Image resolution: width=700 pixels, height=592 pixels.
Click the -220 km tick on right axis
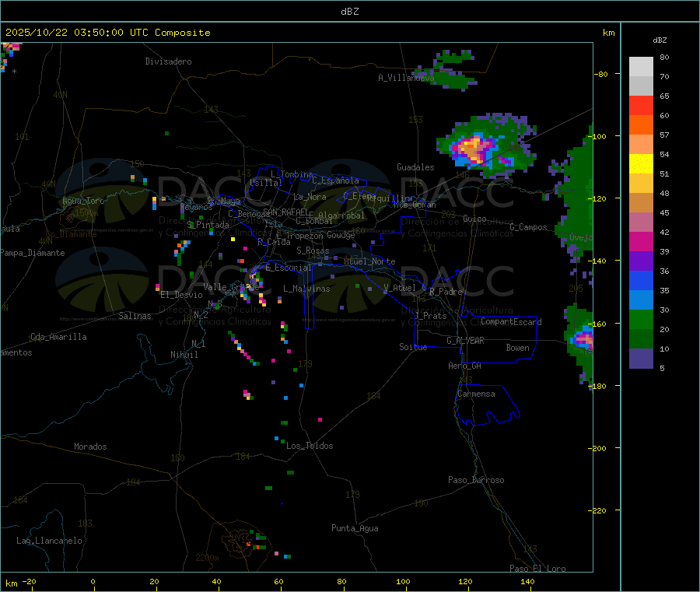click(600, 510)
